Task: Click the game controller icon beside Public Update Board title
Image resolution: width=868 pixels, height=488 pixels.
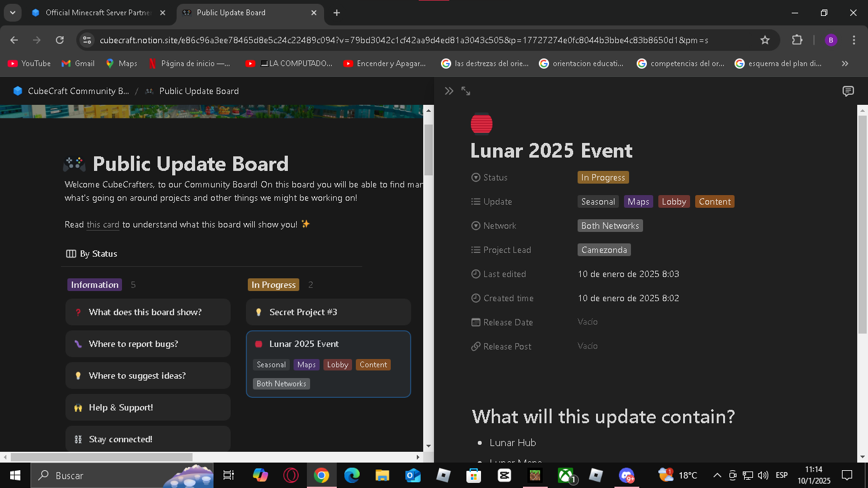Action: [74, 164]
